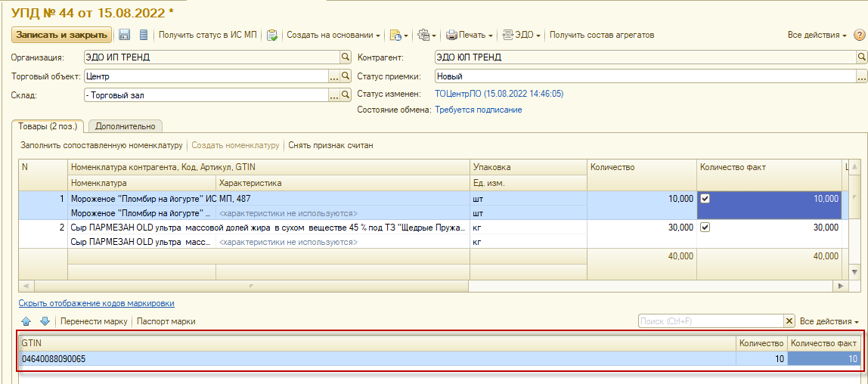Image resolution: width=868 pixels, height=384 pixels.
Task: Move marking code row up with arrow
Action: pyautogui.click(x=26, y=321)
